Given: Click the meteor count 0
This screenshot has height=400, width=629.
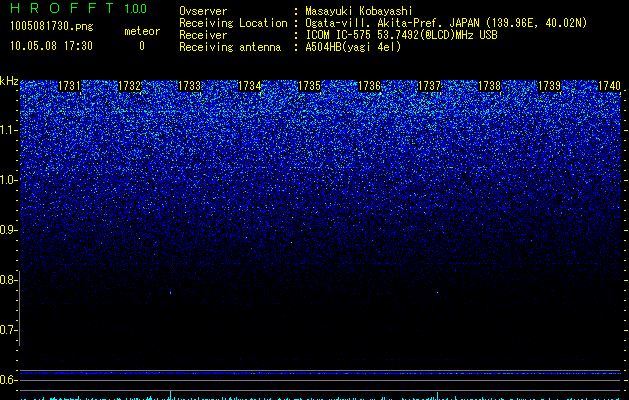Looking at the screenshot, I should pyautogui.click(x=142, y=46).
